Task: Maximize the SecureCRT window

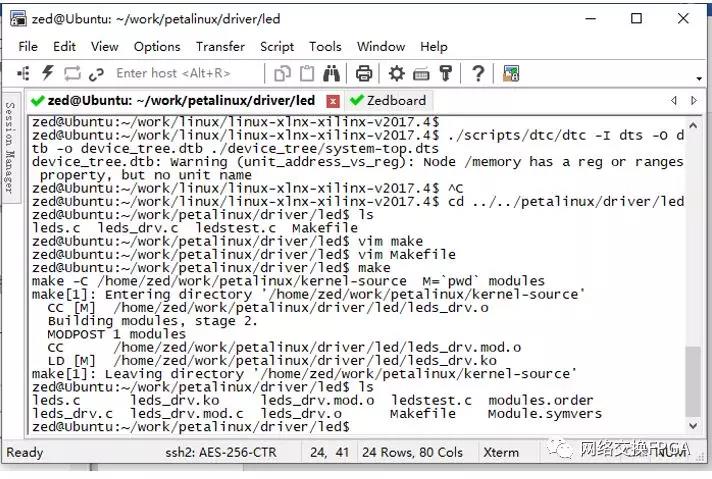Action: (637, 19)
